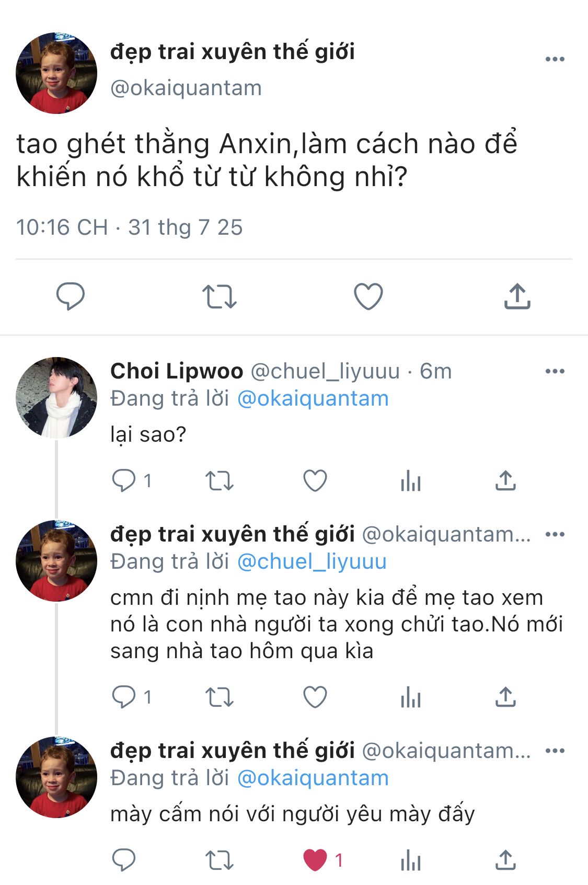Open more options for the main tweet

tap(555, 59)
